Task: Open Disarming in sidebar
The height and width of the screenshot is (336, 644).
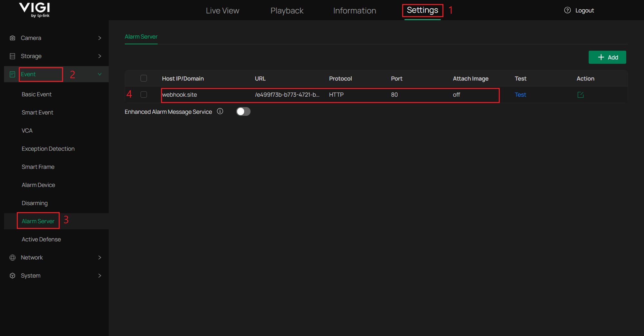Action: tap(34, 203)
